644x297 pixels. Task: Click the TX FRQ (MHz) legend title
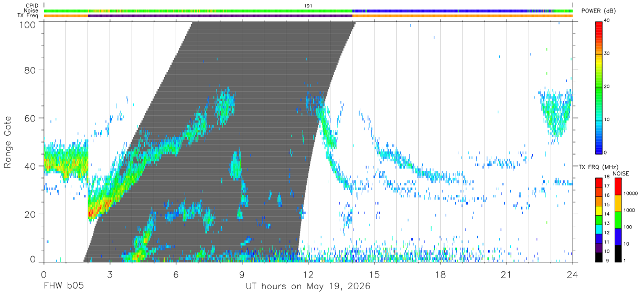598,167
